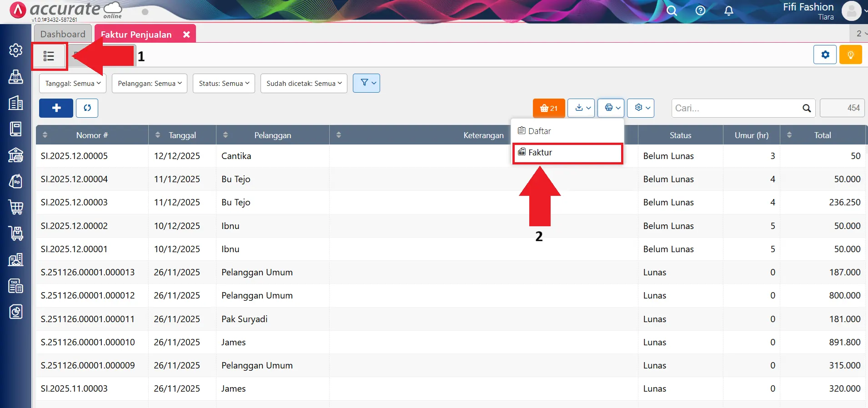The image size is (868, 408).
Task: Open invoice SI.2025.12.00005 row
Action: 74,156
